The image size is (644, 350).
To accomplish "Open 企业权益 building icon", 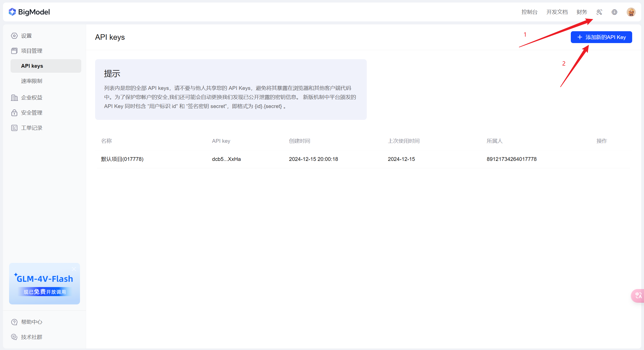I will (14, 98).
